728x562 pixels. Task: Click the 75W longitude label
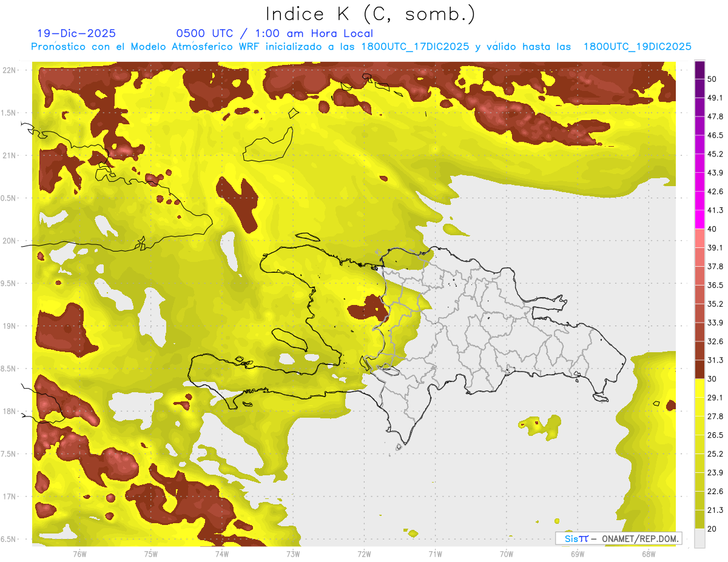151,554
